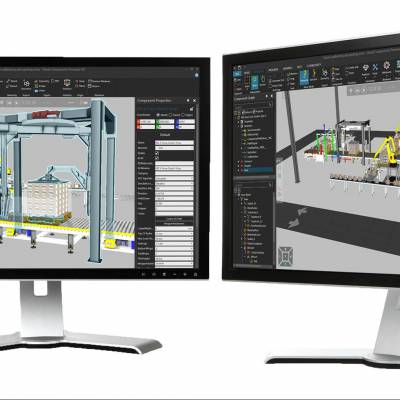The height and width of the screenshot is (400, 400).
Task: Click the lock icon in Component Properties
Action: coord(192,109)
